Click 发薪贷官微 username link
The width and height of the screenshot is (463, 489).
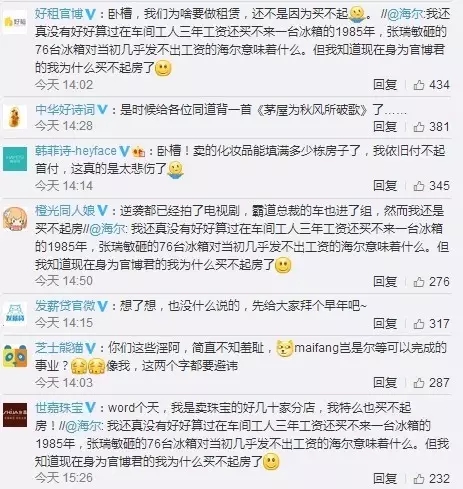65,306
